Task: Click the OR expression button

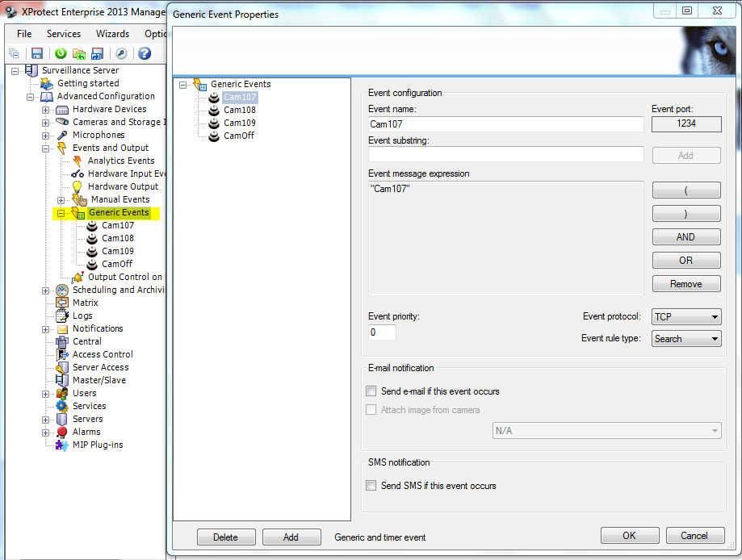Action: tap(686, 260)
